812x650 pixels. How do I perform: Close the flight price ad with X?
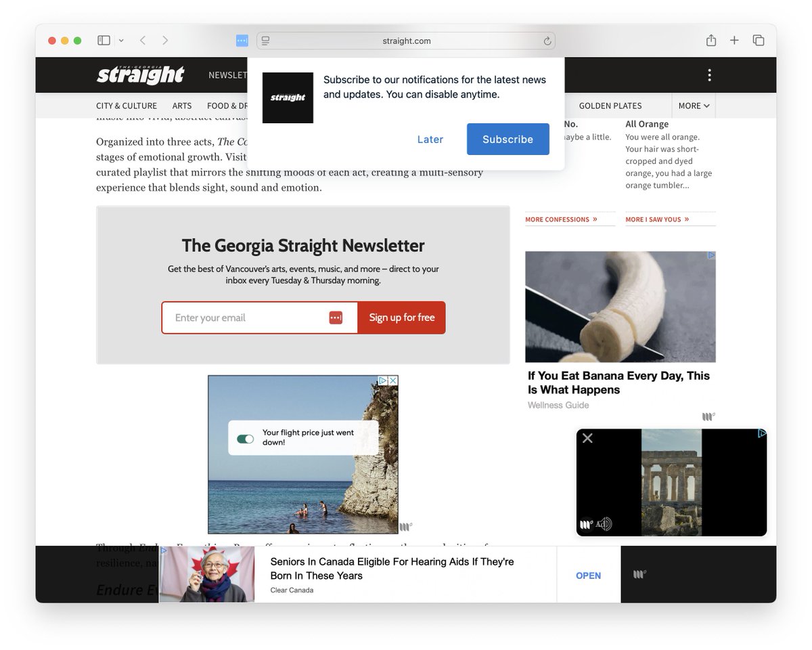[392, 381]
